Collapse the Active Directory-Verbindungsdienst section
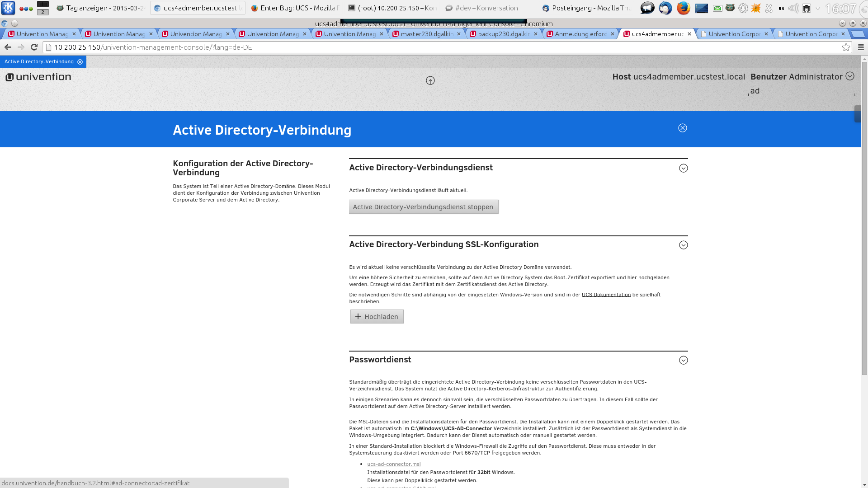The width and height of the screenshot is (868, 488). (x=683, y=168)
